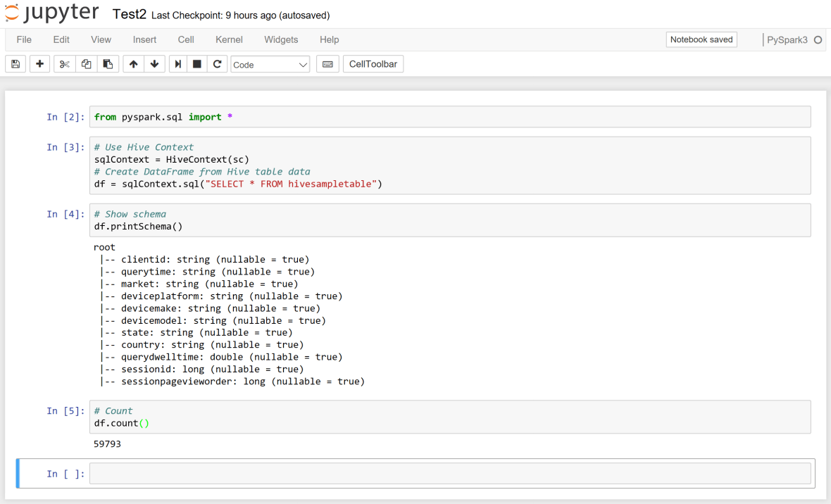Restart the kernel using the refresh icon
Viewport: 831px width, 504px height.
pos(218,63)
